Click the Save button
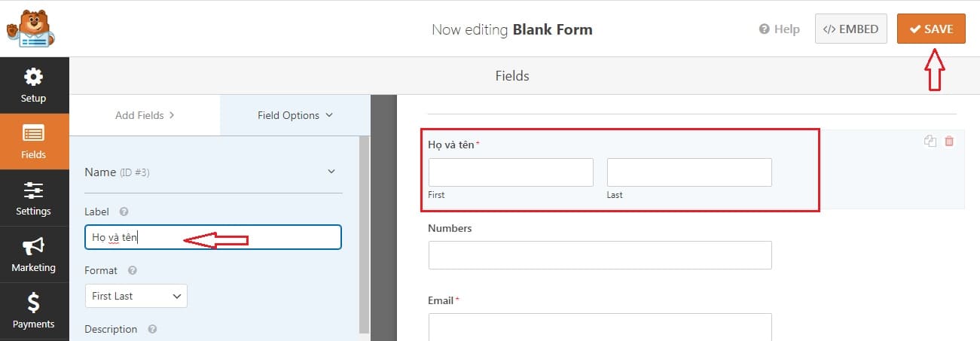The image size is (980, 341). (x=931, y=29)
